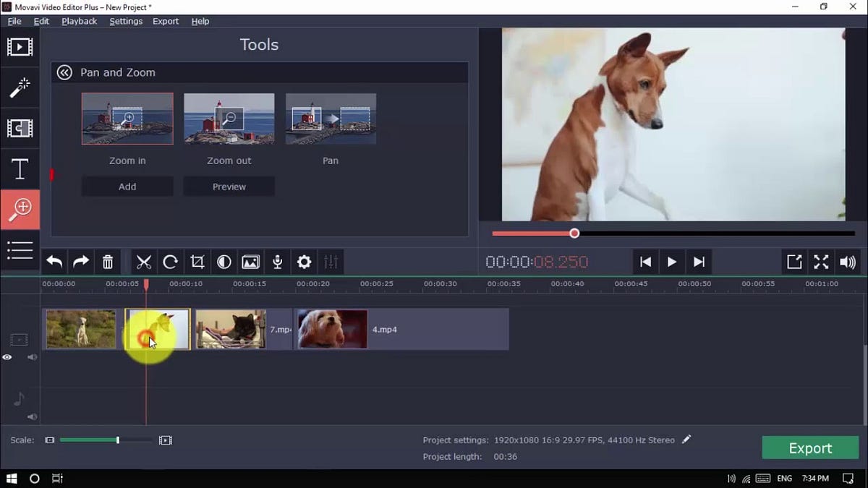The height and width of the screenshot is (488, 868).
Task: Select the 4.mp4 clip on the timeline
Action: [398, 329]
